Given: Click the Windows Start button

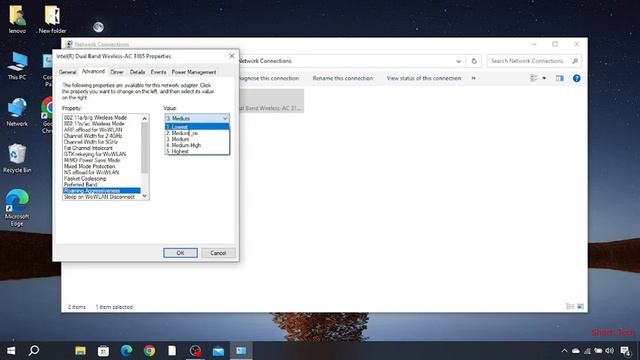Looking at the screenshot, I should point(11,351).
